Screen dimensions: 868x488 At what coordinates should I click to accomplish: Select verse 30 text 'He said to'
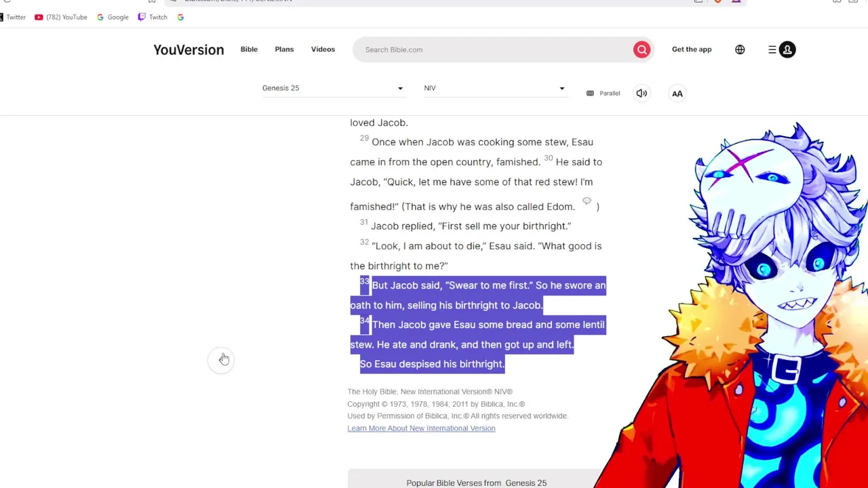tap(578, 162)
